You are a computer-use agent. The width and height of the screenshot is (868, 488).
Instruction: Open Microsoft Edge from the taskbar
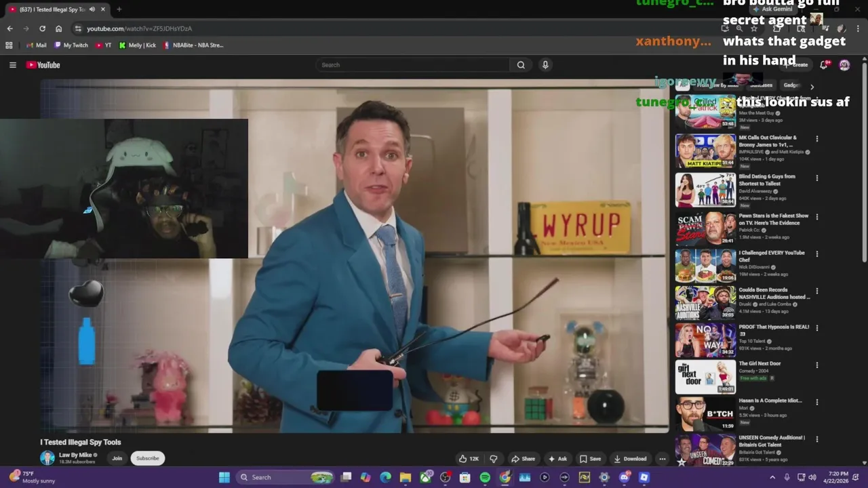tap(385, 477)
